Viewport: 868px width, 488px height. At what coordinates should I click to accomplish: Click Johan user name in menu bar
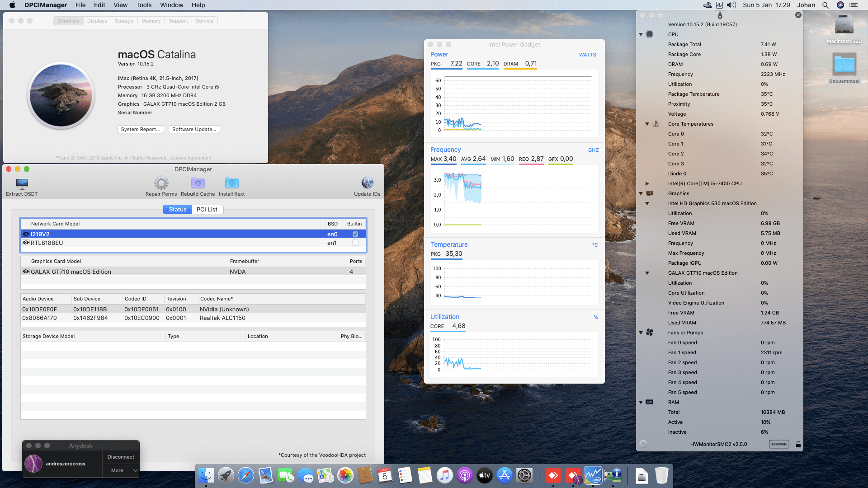click(x=806, y=5)
